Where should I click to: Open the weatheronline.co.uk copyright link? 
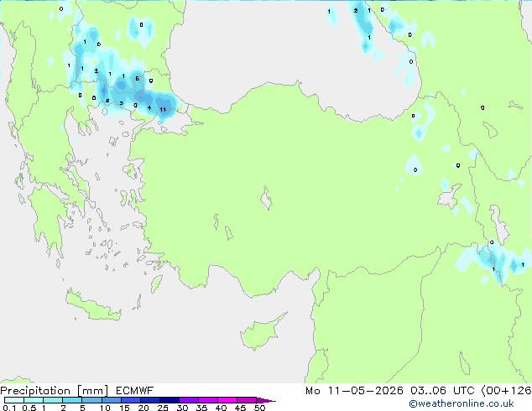coord(462,403)
